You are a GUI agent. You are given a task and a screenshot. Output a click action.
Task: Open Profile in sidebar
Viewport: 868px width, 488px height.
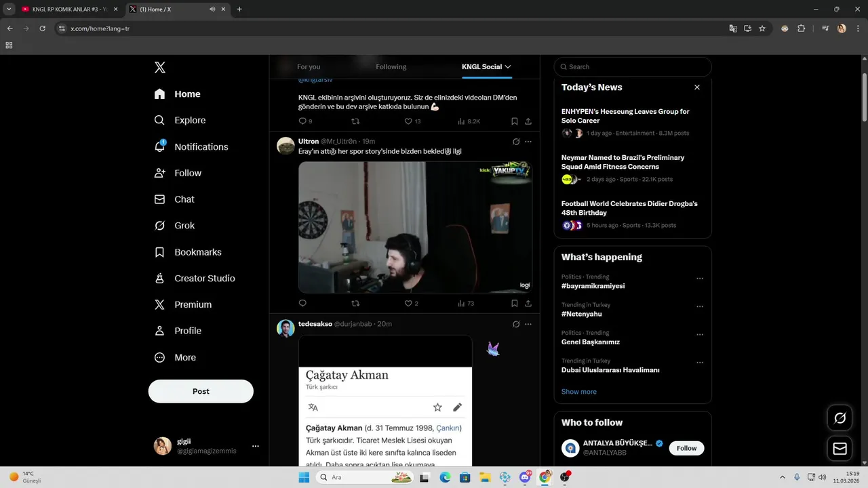point(178,331)
